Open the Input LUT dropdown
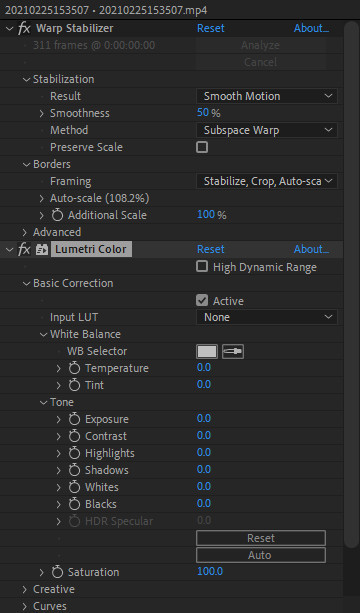Viewport: 360px width, 613px height. point(267,317)
